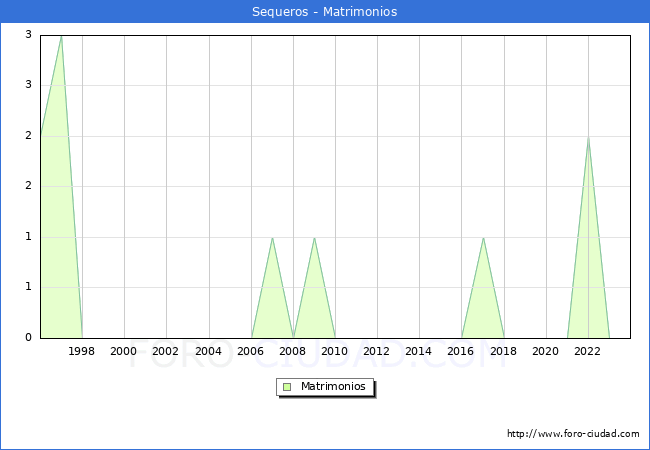Select the 2022 peak data point
650x450 pixels.
(588, 137)
